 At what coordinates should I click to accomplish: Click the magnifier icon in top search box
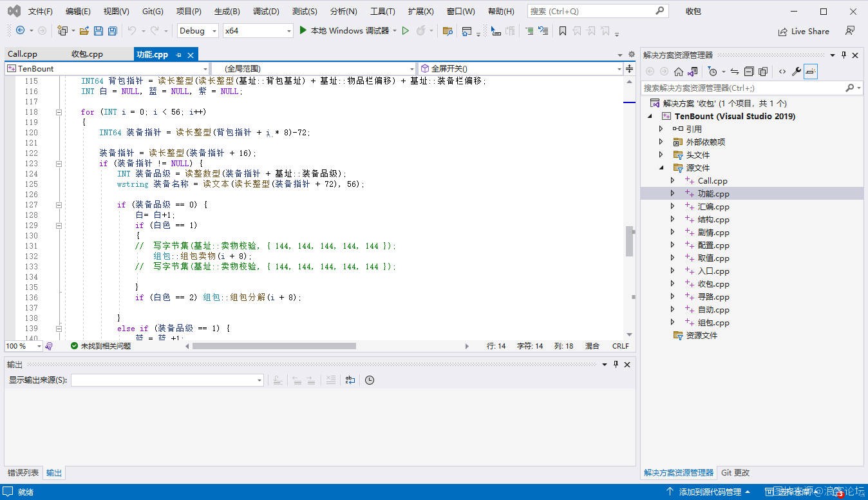coord(660,11)
